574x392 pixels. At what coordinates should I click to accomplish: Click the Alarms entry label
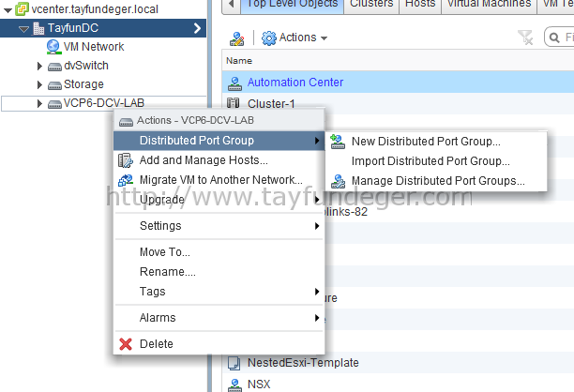pyautogui.click(x=158, y=318)
